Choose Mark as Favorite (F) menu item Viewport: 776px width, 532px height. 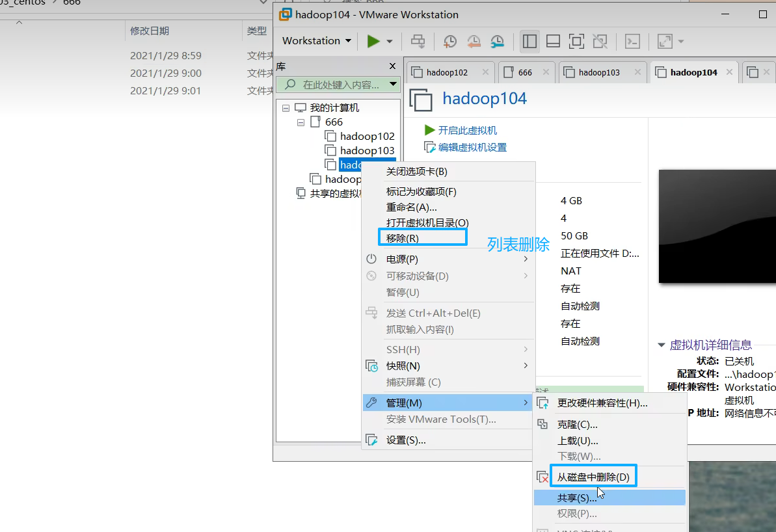click(448, 191)
